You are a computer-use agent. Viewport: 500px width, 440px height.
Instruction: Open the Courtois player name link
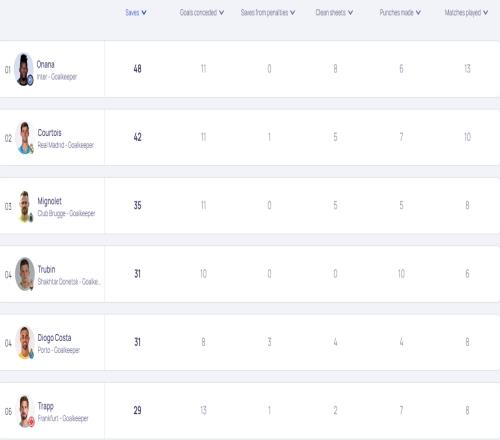[49, 133]
